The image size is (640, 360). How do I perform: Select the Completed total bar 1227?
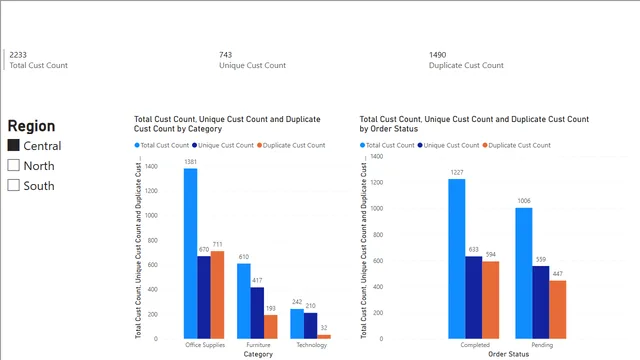457,259
